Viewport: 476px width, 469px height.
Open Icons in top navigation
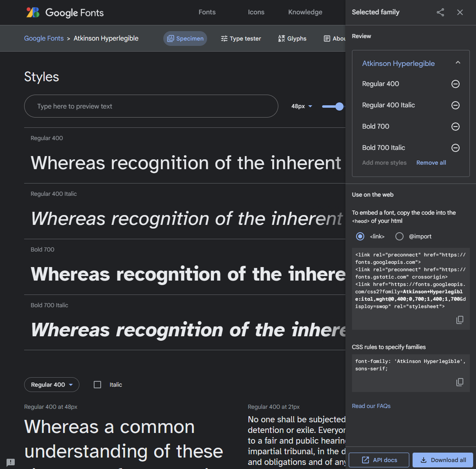tap(256, 12)
